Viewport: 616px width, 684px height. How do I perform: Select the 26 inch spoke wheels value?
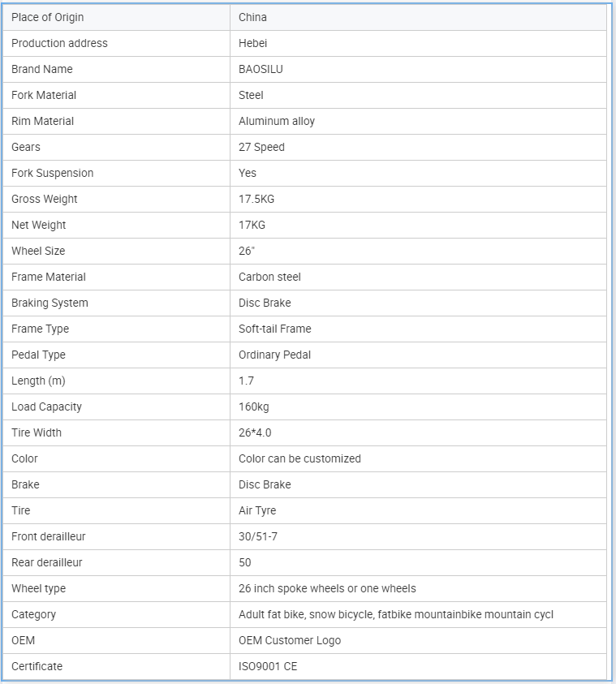(x=327, y=588)
